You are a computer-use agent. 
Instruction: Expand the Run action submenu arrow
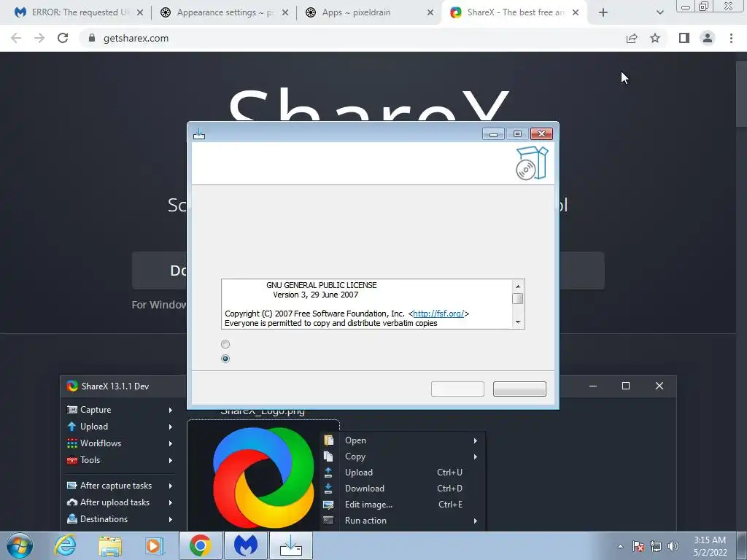(476, 521)
